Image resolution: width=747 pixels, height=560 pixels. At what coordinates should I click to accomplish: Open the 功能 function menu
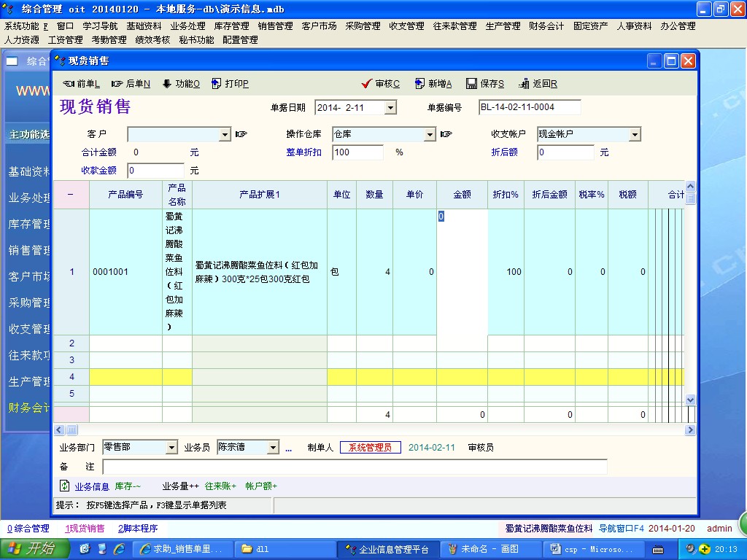coord(181,84)
